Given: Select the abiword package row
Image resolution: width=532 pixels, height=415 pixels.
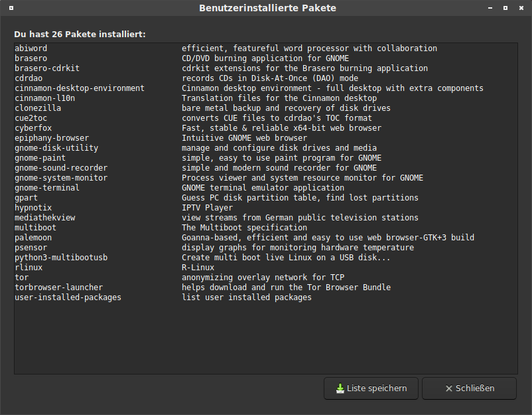Looking at the screenshot, I should coord(266,48).
